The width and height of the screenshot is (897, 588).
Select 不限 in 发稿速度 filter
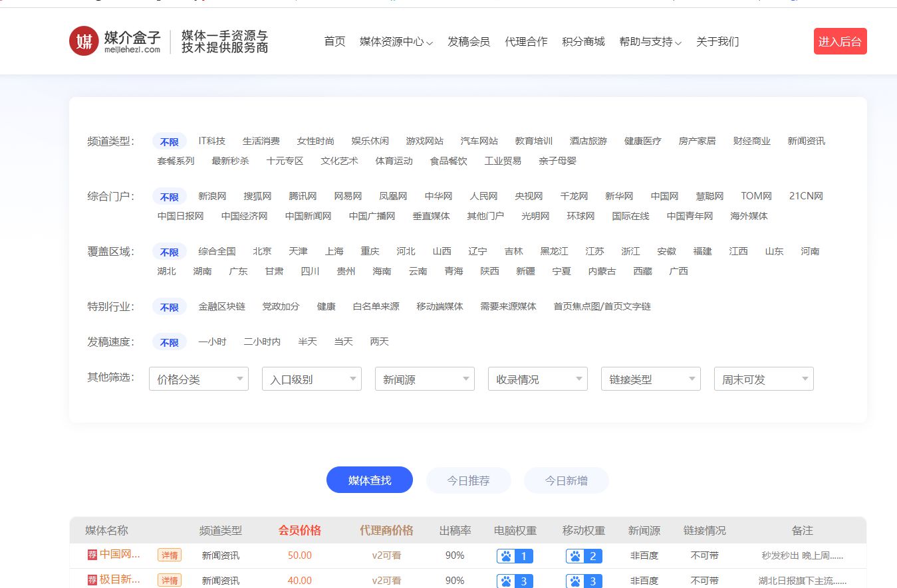coord(169,342)
